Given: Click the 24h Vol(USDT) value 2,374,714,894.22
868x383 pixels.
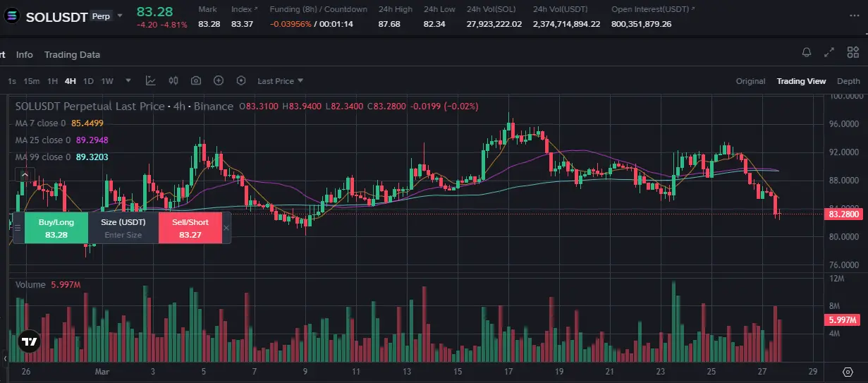Looking at the screenshot, I should pos(567,24).
